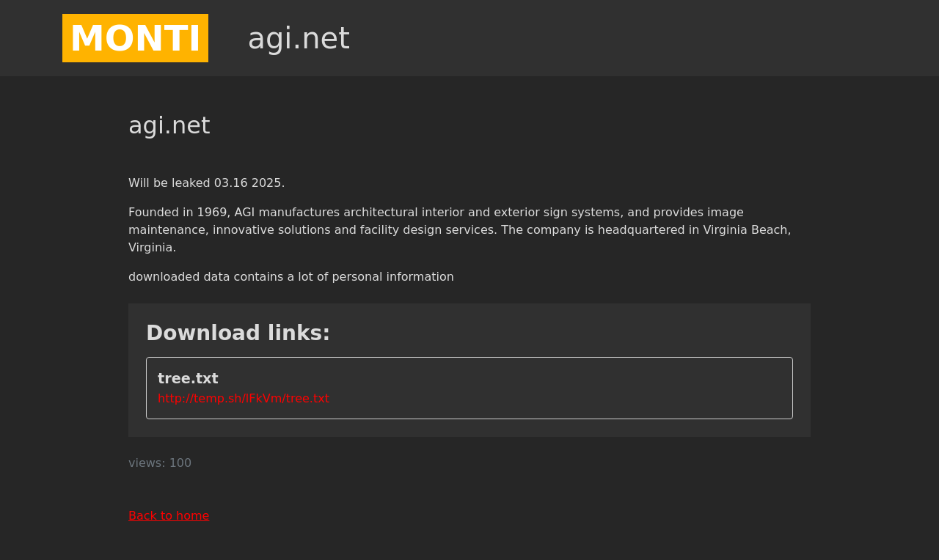Click the Download links heading

click(x=238, y=333)
